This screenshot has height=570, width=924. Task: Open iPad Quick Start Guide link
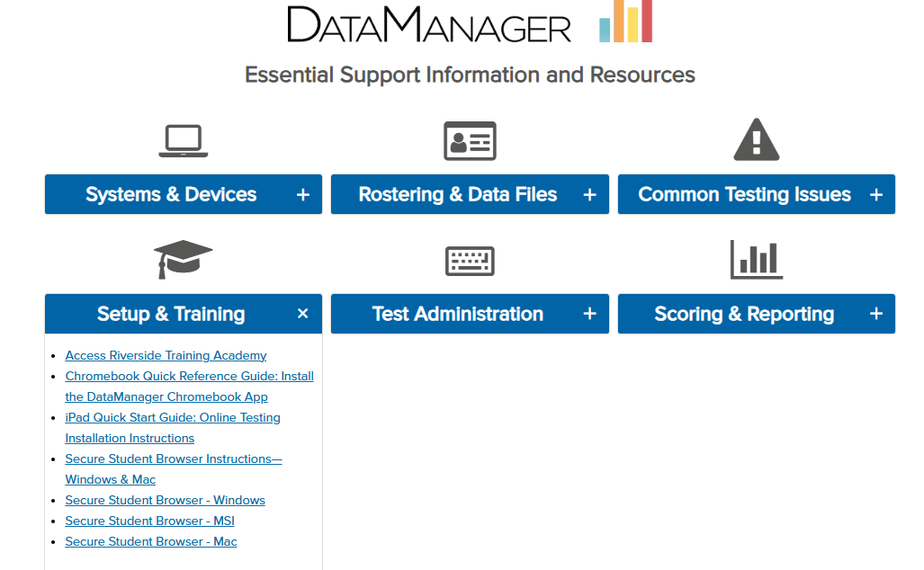point(173,428)
